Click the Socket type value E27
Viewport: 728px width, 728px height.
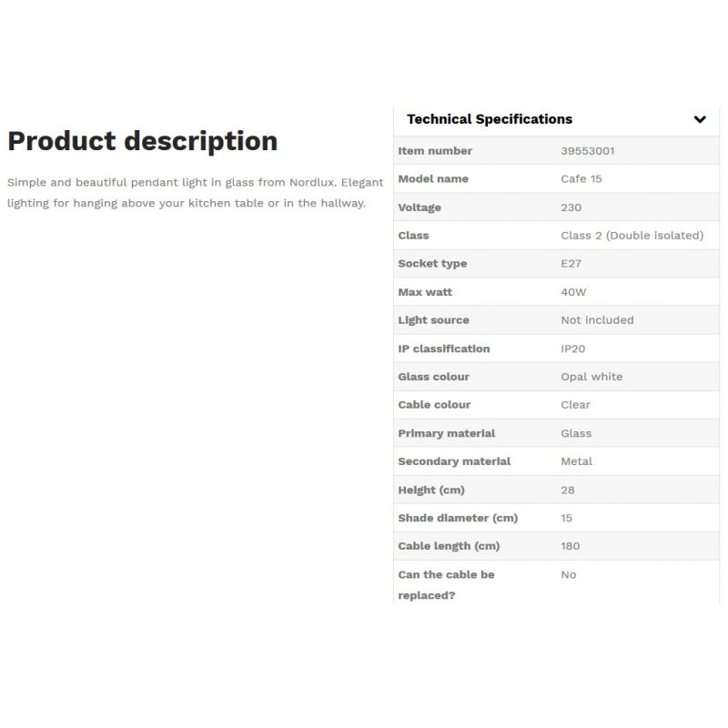point(571,264)
